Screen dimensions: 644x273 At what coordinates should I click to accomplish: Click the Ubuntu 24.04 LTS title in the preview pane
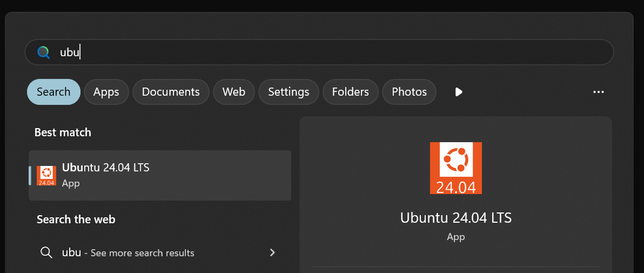tap(455, 218)
